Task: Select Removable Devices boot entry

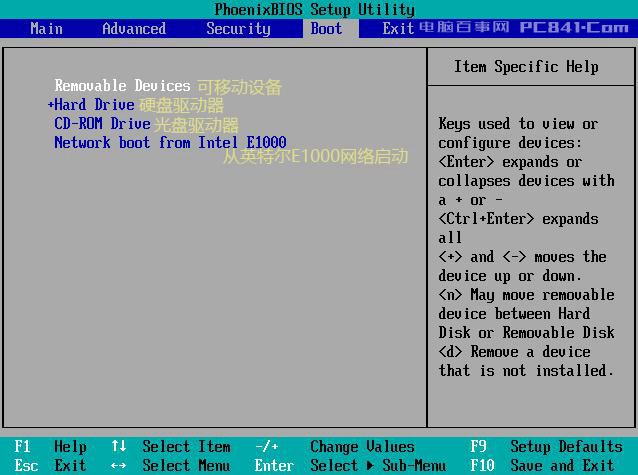Action: [x=122, y=86]
